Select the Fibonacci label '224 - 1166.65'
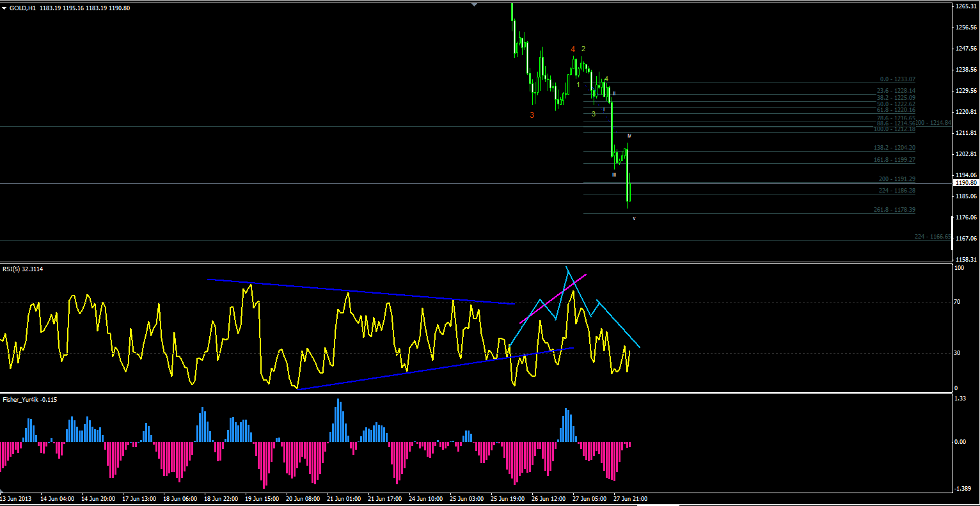The height and width of the screenshot is (506, 980). coord(933,237)
